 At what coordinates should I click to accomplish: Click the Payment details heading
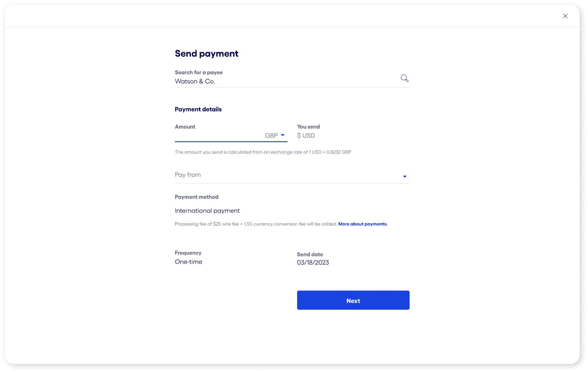[x=198, y=109]
